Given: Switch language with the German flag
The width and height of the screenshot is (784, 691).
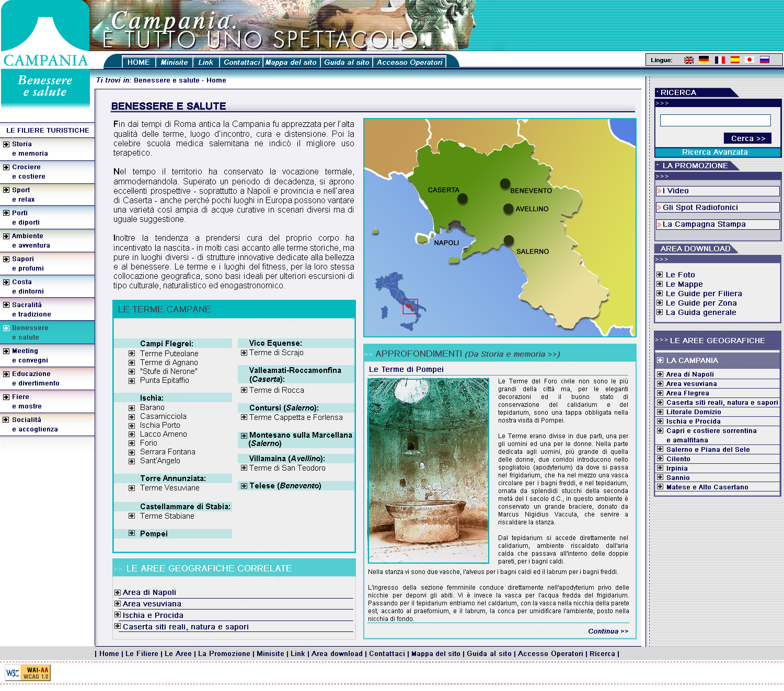Looking at the screenshot, I should (704, 60).
